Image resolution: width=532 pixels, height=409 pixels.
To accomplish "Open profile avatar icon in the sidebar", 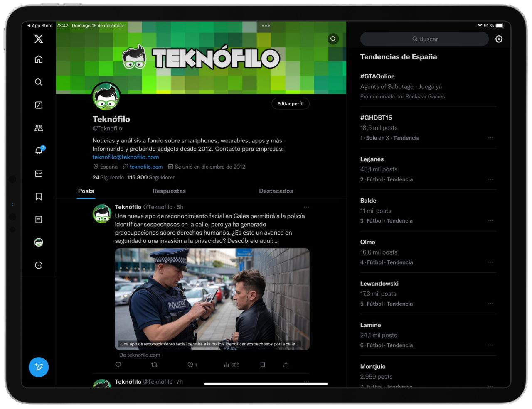I will coord(39,242).
